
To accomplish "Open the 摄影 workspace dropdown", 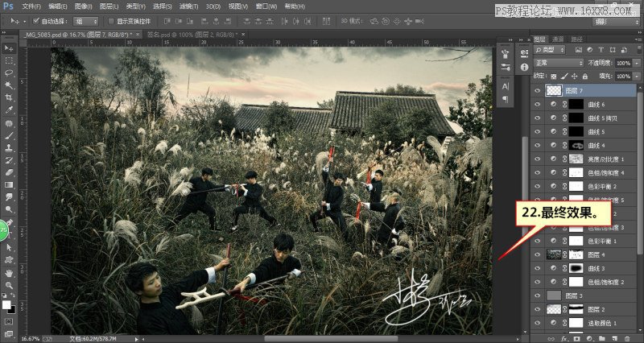I will (616, 21).
